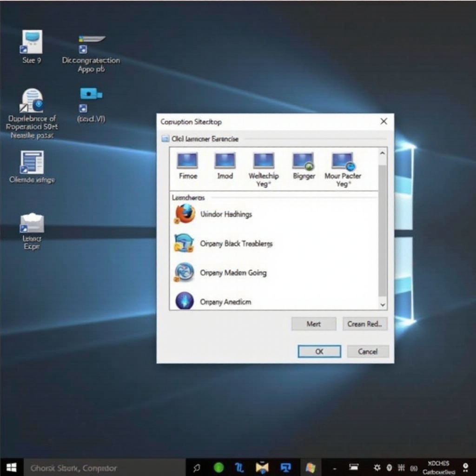
Task: Click the taskbar clock text area
Action: click(x=438, y=468)
